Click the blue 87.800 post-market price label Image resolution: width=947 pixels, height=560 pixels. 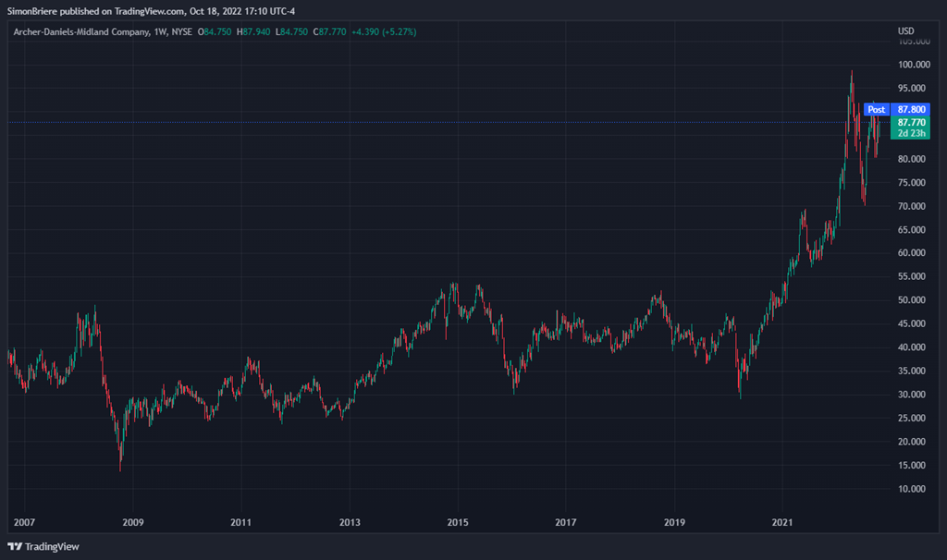pyautogui.click(x=911, y=109)
